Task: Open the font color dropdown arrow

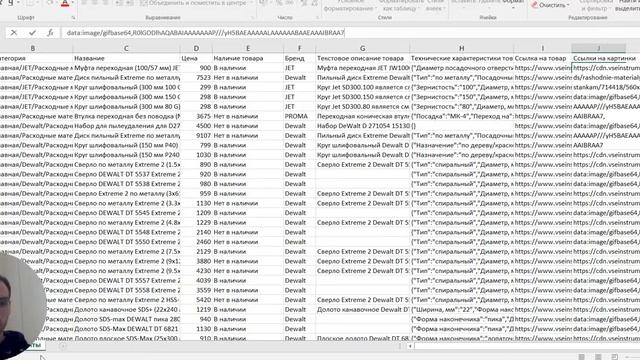Action: pyautogui.click(x=73, y=3)
